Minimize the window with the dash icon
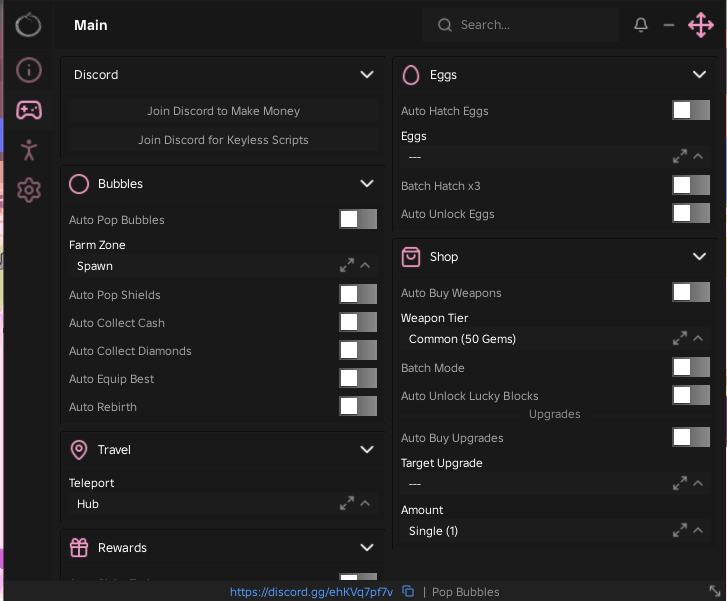Viewport: 727px width, 601px height. [x=669, y=25]
